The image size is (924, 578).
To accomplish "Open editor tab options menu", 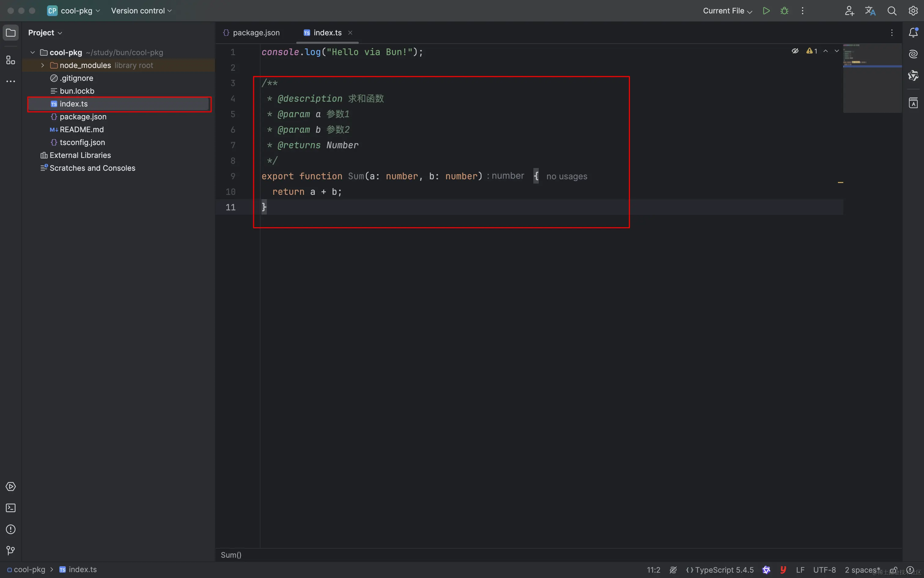I will pos(892,33).
